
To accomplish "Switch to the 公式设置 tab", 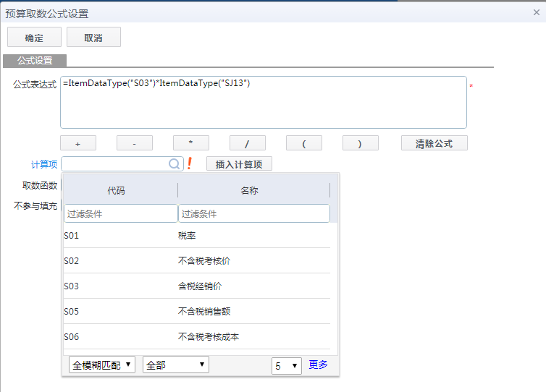I will tap(35, 61).
